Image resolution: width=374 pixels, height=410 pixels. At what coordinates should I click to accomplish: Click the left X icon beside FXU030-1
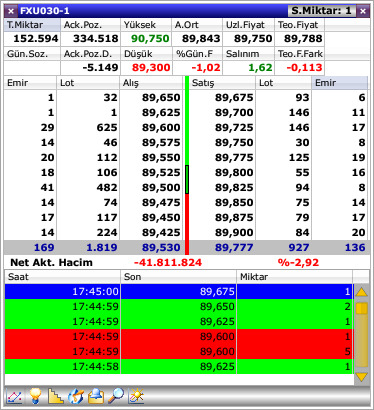(x=11, y=11)
